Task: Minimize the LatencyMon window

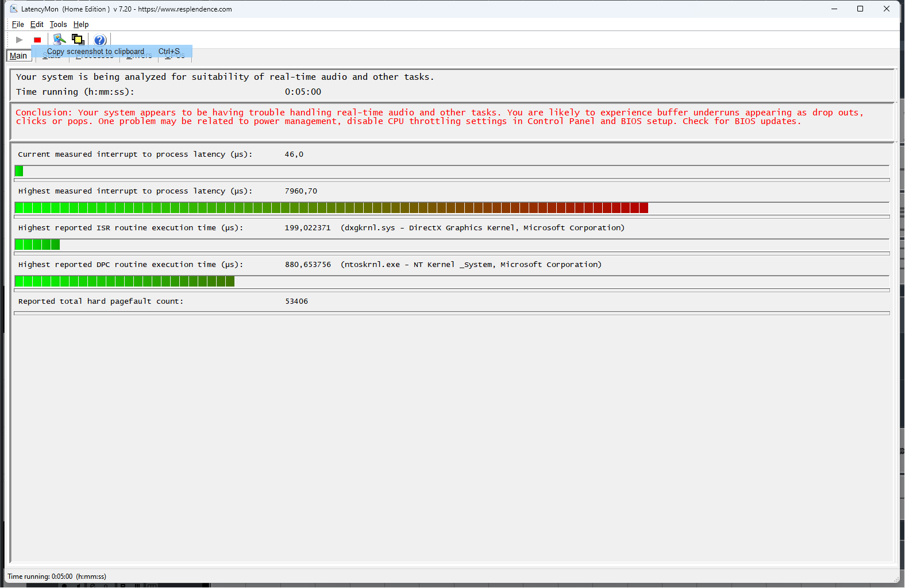Action: coord(834,9)
